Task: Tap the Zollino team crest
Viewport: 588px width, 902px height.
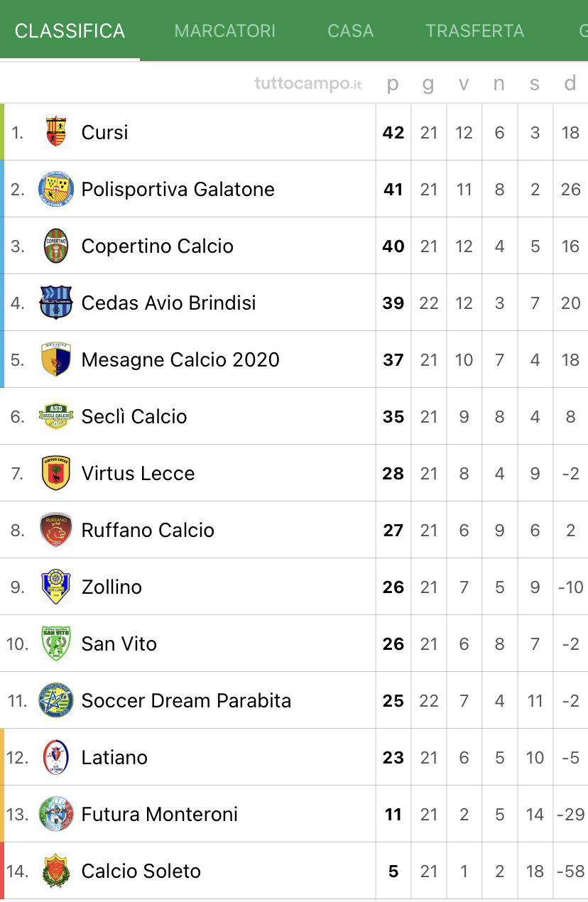Action: click(56, 587)
